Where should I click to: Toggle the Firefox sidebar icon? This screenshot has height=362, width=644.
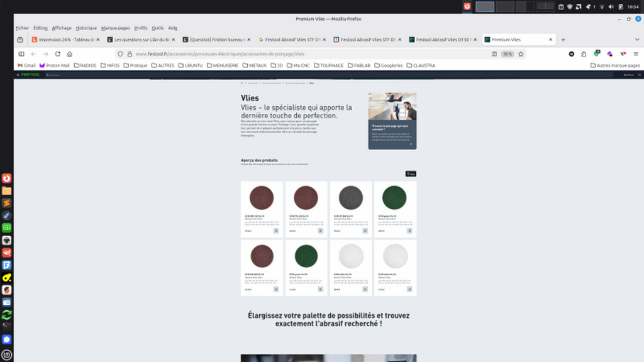click(x=21, y=54)
